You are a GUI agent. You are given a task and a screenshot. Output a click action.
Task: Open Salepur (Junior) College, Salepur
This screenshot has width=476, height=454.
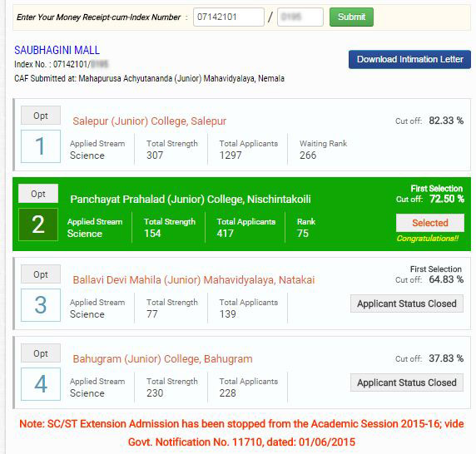pyautogui.click(x=149, y=121)
